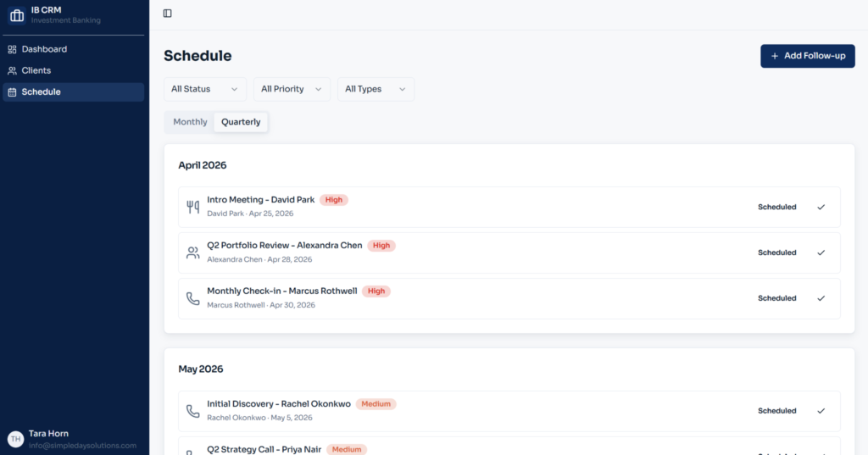This screenshot has width=868, height=455.
Task: Click the dining icon for Intro Meeting
Action: tap(192, 207)
